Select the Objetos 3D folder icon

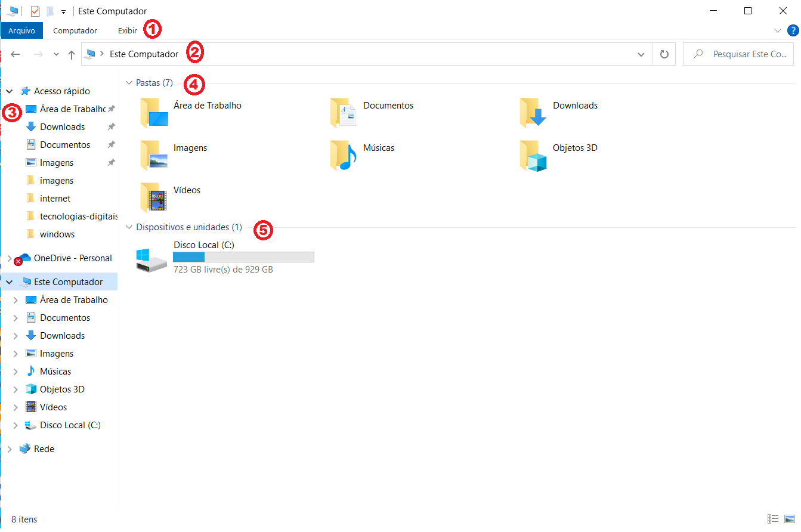533,155
